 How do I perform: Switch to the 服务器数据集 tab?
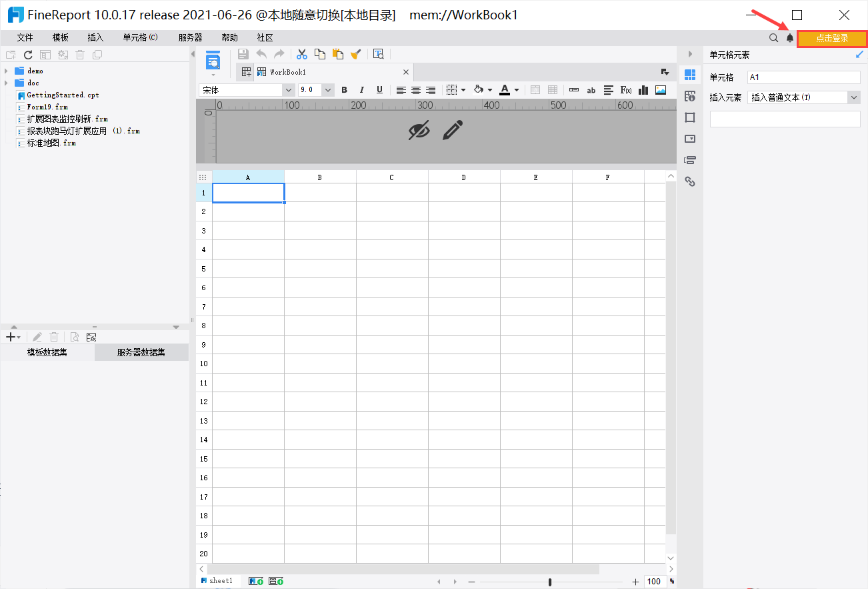141,353
